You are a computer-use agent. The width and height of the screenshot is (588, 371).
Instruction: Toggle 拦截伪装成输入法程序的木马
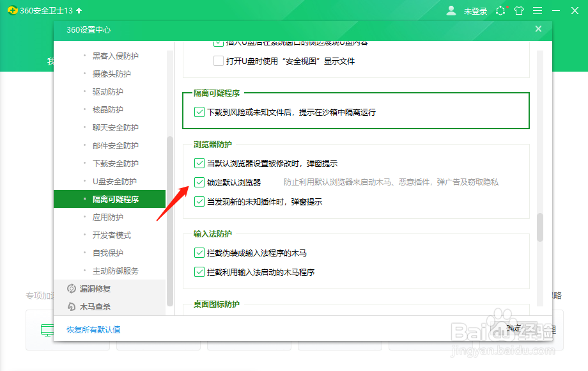tap(200, 253)
